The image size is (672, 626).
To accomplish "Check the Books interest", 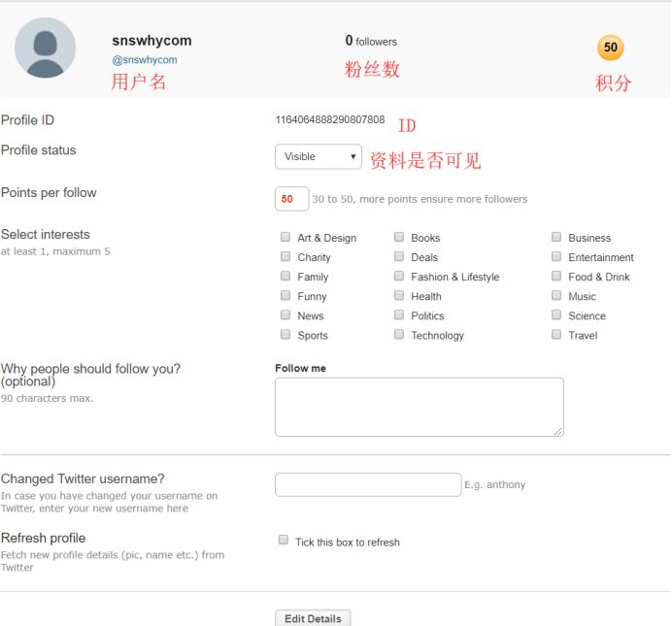I will point(399,237).
